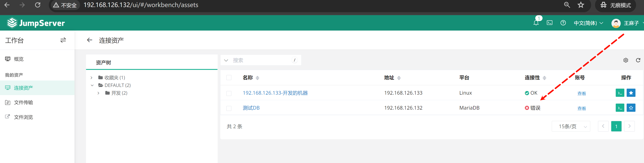Open the 192.168.126.133-开发的机器 asset link
This screenshot has height=163, width=644.
(275, 93)
